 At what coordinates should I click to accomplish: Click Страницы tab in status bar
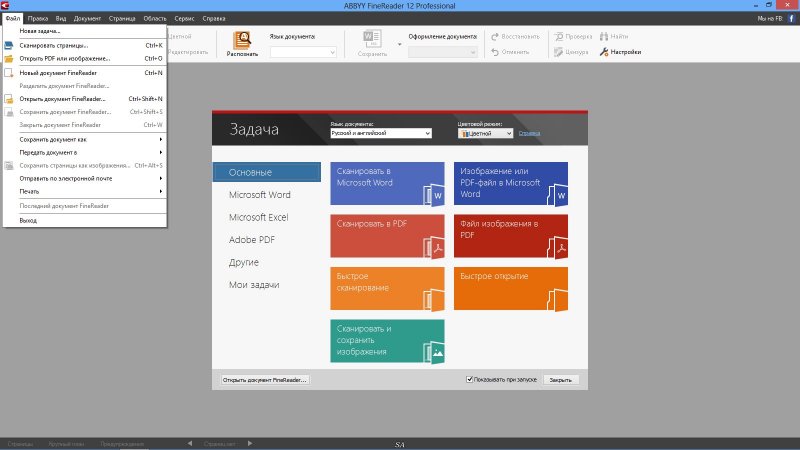pos(20,444)
